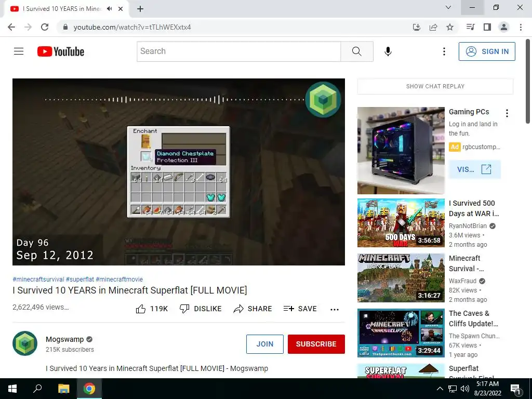Open system volume tray icon
The width and height of the screenshot is (532, 399).
[465, 389]
